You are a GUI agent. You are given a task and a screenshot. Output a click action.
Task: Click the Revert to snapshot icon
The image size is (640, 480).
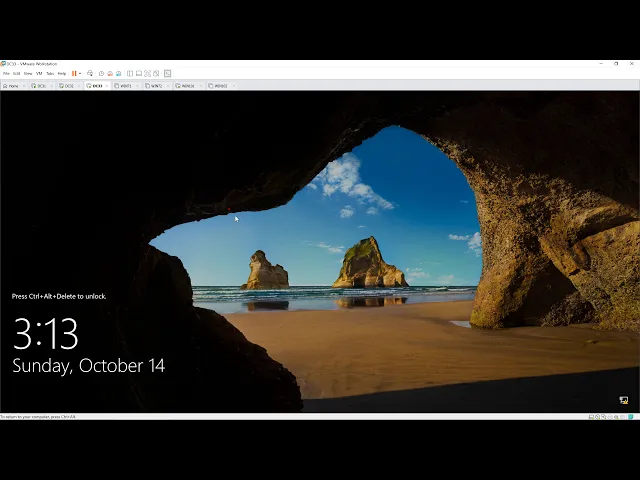[x=110, y=73]
